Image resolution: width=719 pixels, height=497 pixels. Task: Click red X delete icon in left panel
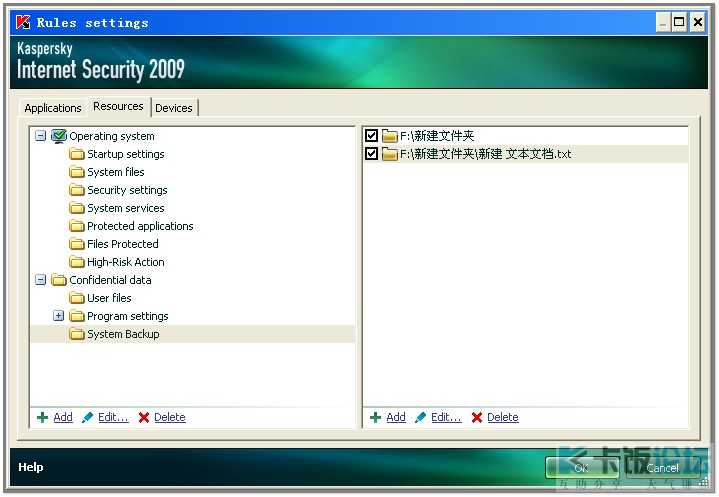coord(144,417)
